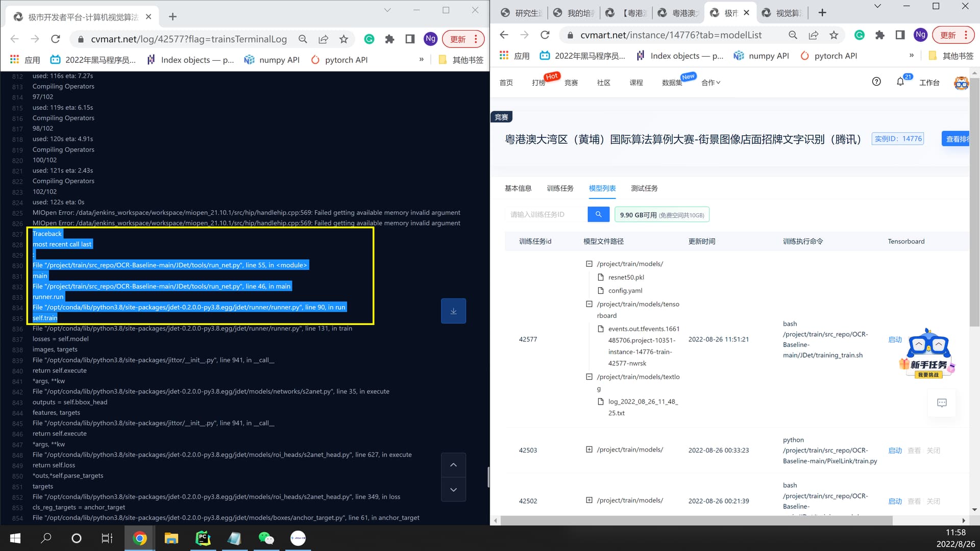This screenshot has height=551, width=980.
Task: Expand the /project/train/models/ folder for task 42502
Action: point(589,500)
